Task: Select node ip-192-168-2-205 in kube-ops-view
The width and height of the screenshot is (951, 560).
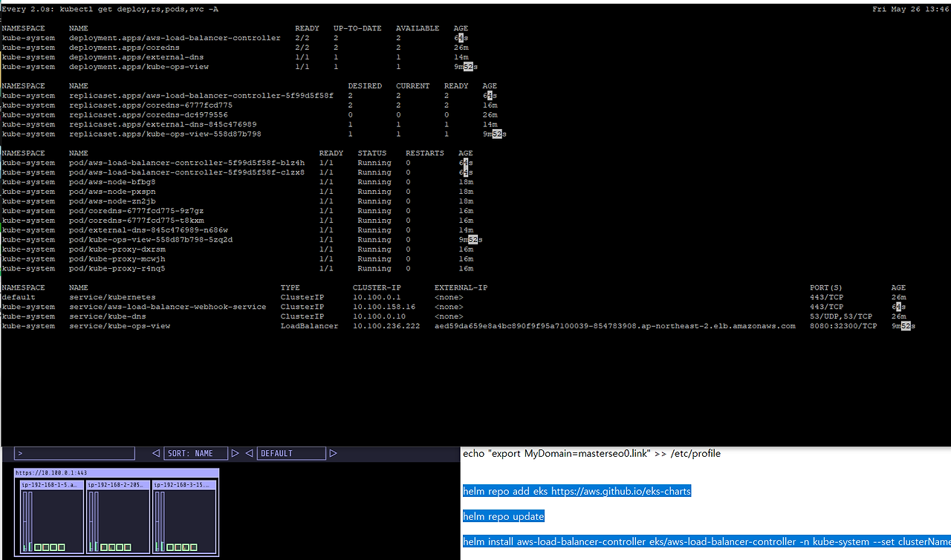Action: coord(117,516)
